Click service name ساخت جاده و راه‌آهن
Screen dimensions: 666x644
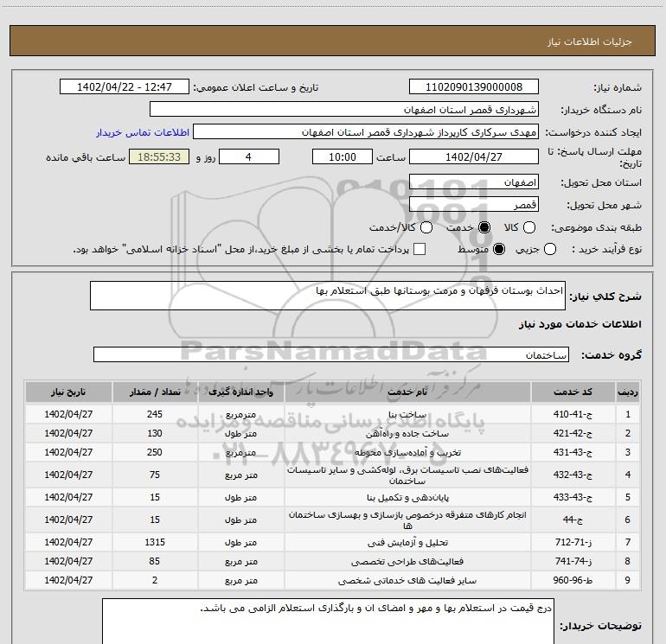pyautogui.click(x=407, y=434)
